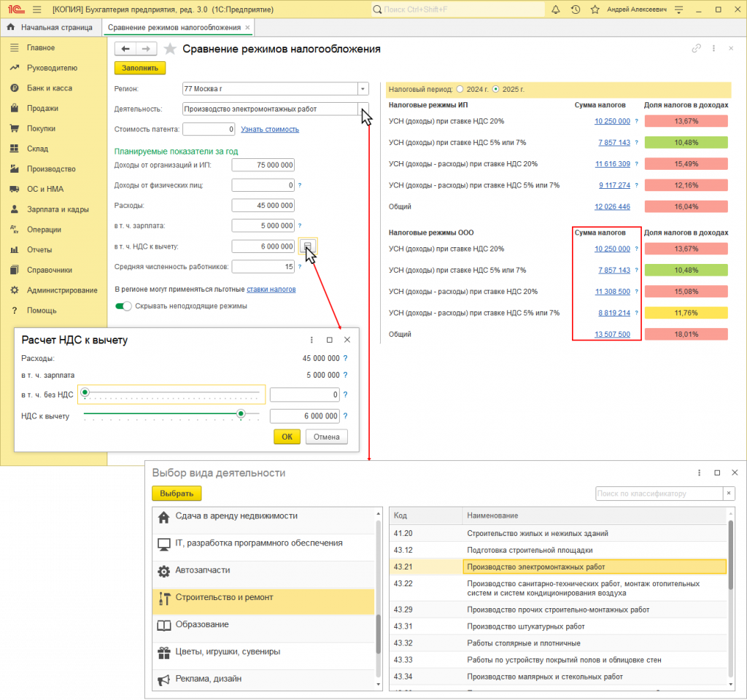The width and height of the screenshot is (747, 700).
Task: Expand the Регион dropdown
Action: click(x=363, y=88)
